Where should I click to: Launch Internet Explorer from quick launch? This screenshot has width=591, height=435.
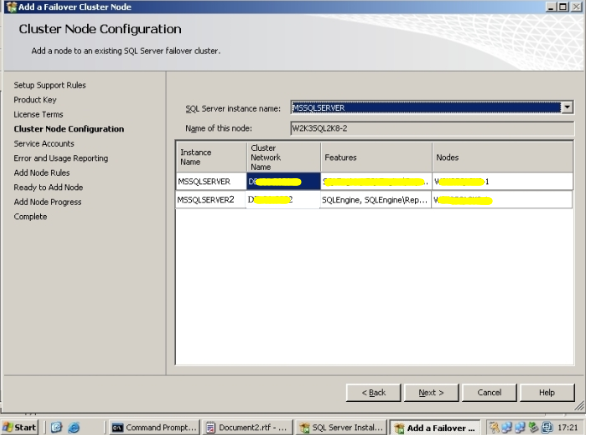pyautogui.click(x=74, y=427)
